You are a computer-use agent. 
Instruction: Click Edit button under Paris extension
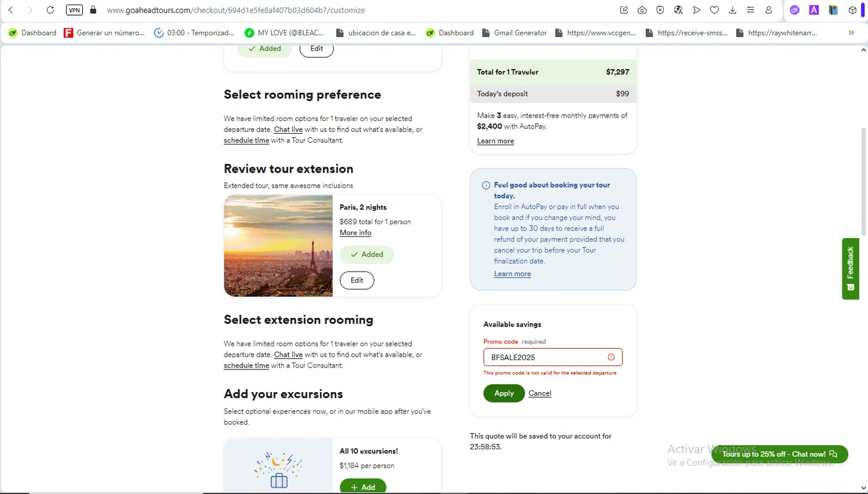click(x=357, y=280)
